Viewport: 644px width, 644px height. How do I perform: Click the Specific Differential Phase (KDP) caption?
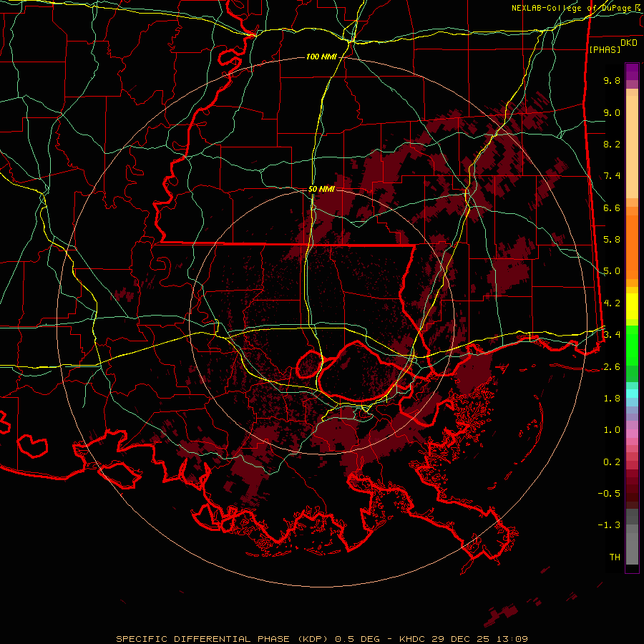pos(221,639)
